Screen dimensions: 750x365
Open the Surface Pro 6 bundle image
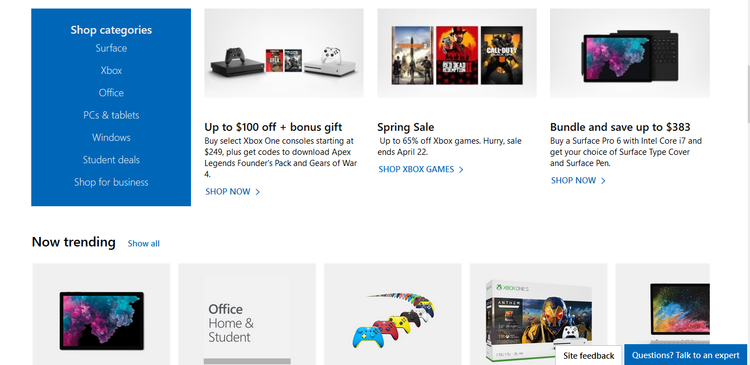[629, 53]
